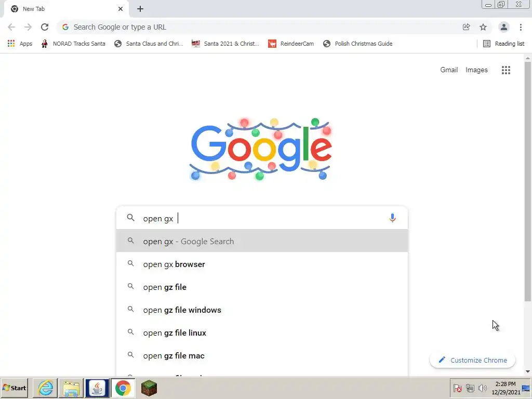Screen dimensions: 532x399
Task: Click Customize Chrome button
Action: [472, 360]
